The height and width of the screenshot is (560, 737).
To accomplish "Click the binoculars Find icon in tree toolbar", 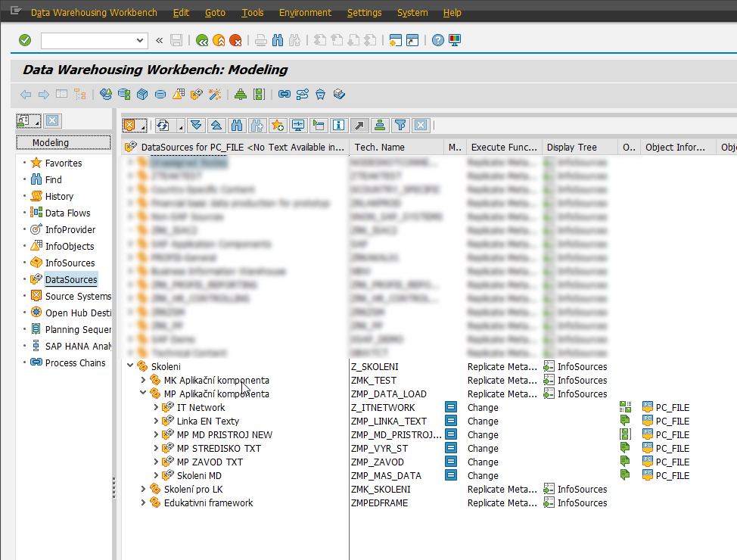I will 237,125.
